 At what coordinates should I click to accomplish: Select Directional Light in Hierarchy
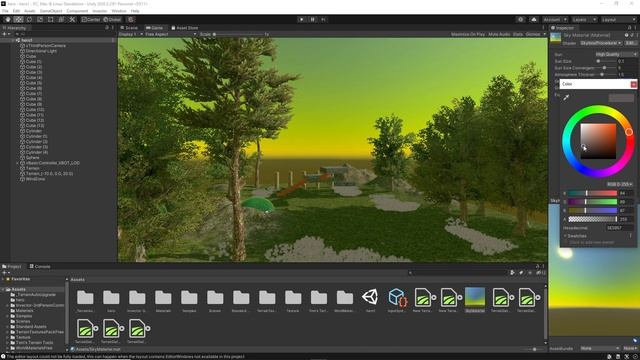tap(41, 51)
